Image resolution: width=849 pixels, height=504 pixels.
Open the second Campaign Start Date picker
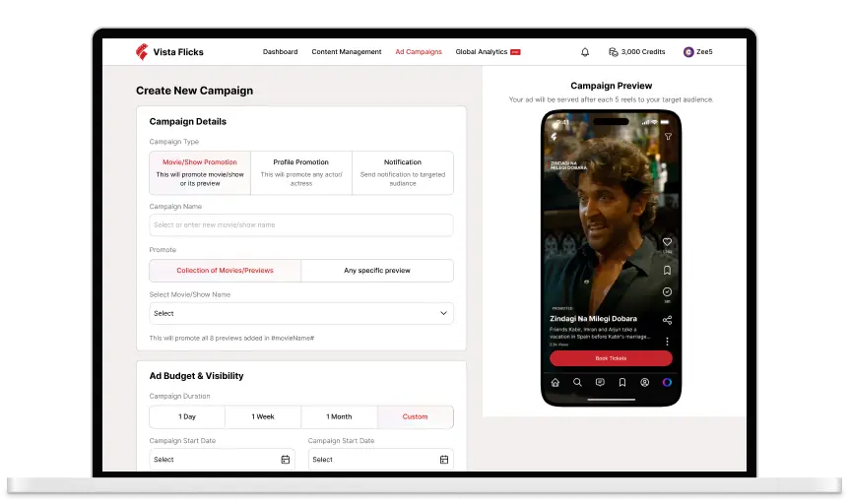click(x=380, y=460)
